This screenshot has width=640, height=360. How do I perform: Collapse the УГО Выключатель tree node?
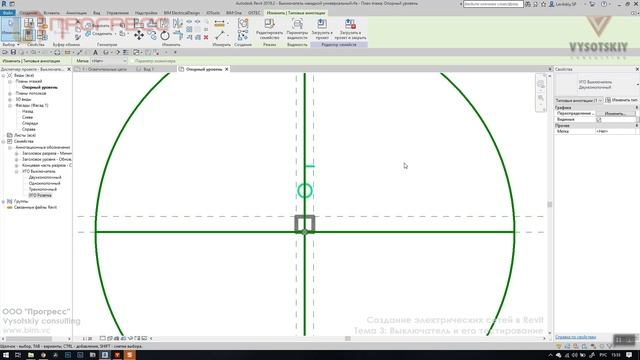point(17,171)
